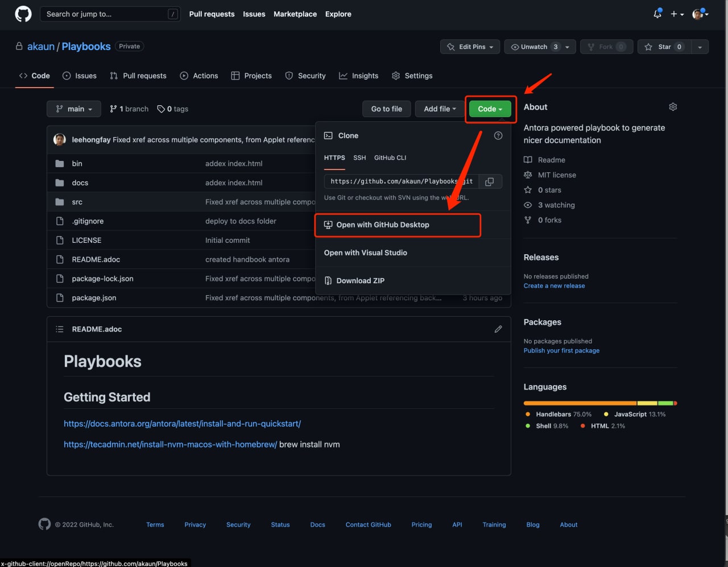
Task: Open the repository Issues tab
Action: click(80, 76)
